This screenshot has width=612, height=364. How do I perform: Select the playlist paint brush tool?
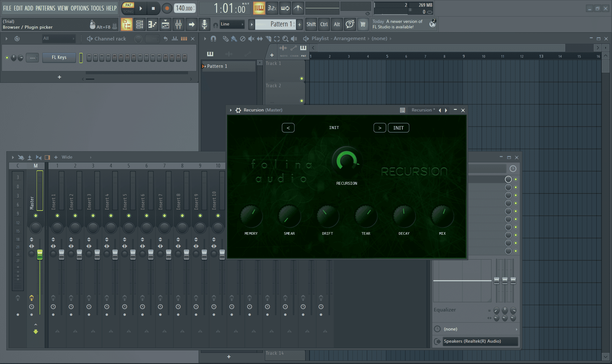pyautogui.click(x=234, y=39)
